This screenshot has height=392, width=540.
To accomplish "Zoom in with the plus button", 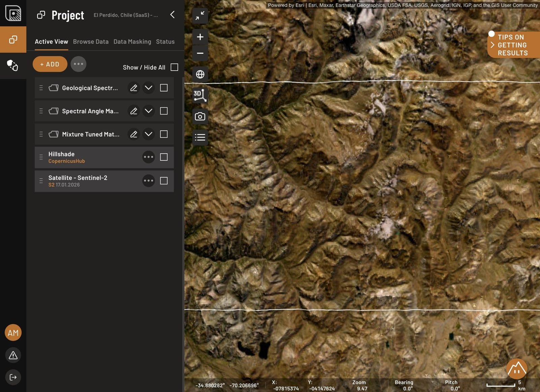I will pos(200,37).
